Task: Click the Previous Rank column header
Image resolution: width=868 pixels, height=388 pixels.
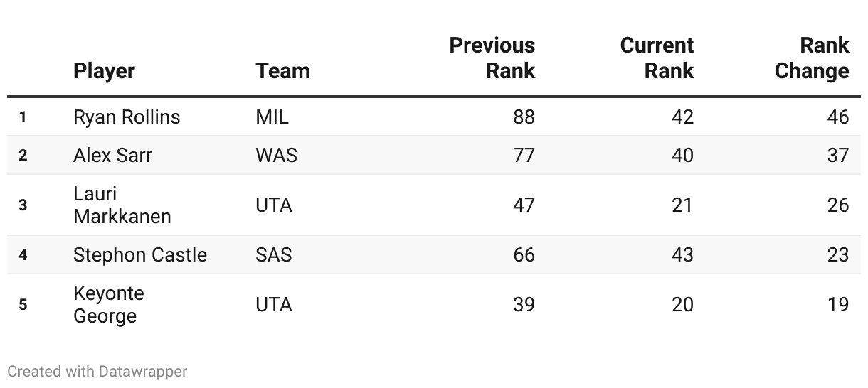Action: (x=492, y=58)
